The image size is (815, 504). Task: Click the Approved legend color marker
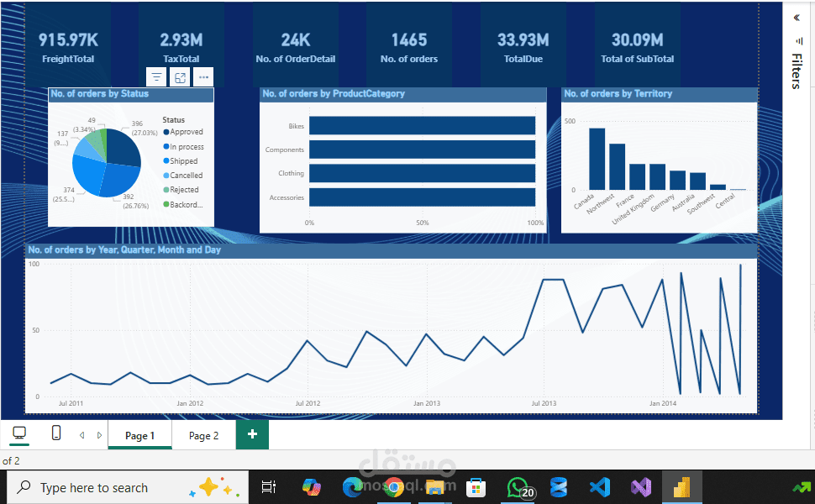(x=166, y=132)
